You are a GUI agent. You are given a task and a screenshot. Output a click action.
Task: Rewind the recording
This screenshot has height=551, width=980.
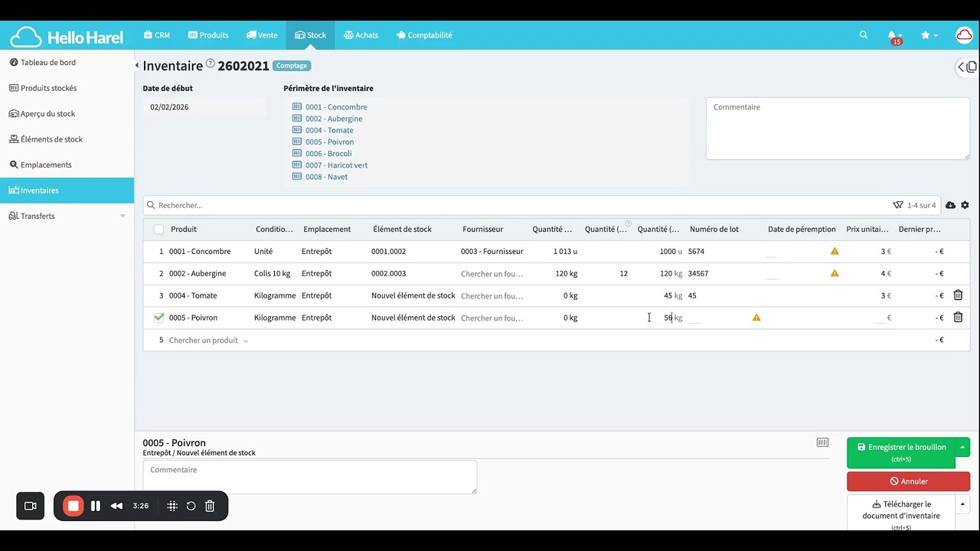click(x=116, y=506)
